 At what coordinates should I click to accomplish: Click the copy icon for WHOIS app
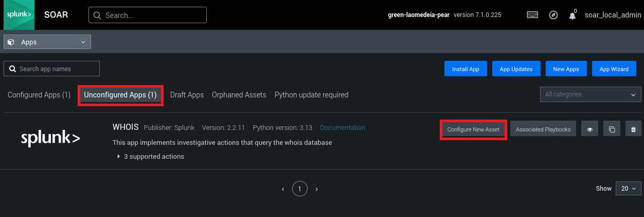click(612, 129)
